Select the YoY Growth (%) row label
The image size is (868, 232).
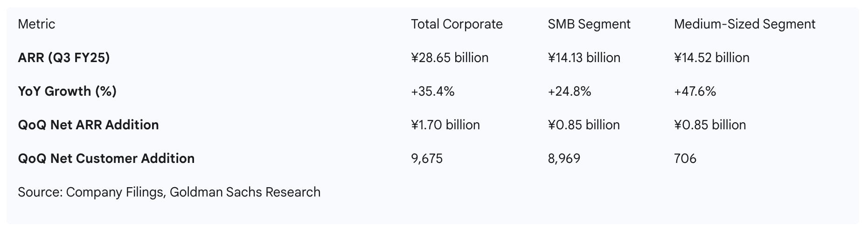pos(67,91)
